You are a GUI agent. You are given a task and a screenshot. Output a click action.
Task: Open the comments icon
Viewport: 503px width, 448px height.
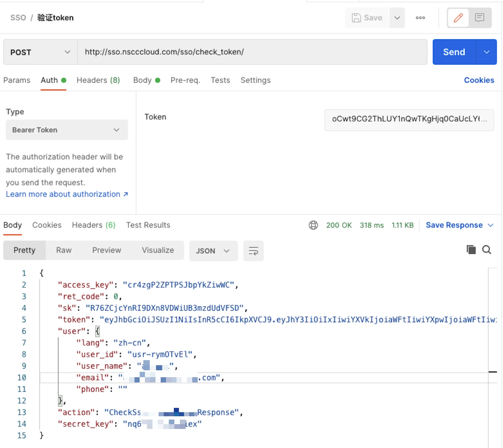tap(479, 18)
